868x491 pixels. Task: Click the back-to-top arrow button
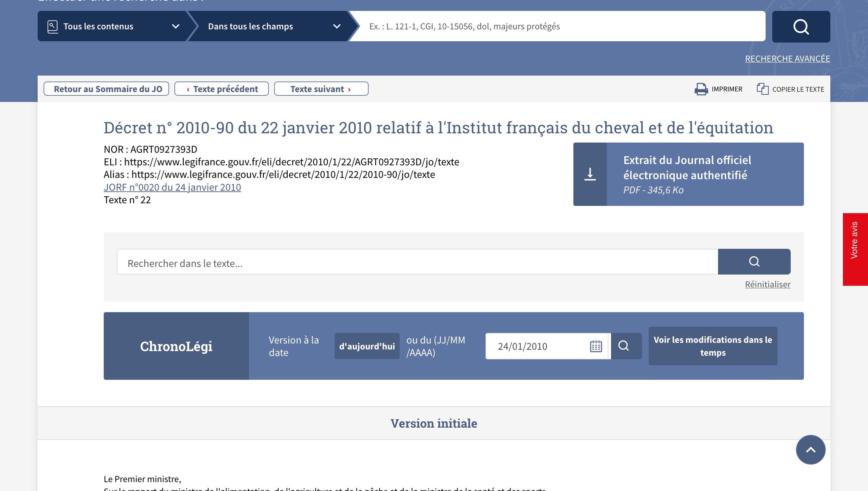tap(811, 449)
